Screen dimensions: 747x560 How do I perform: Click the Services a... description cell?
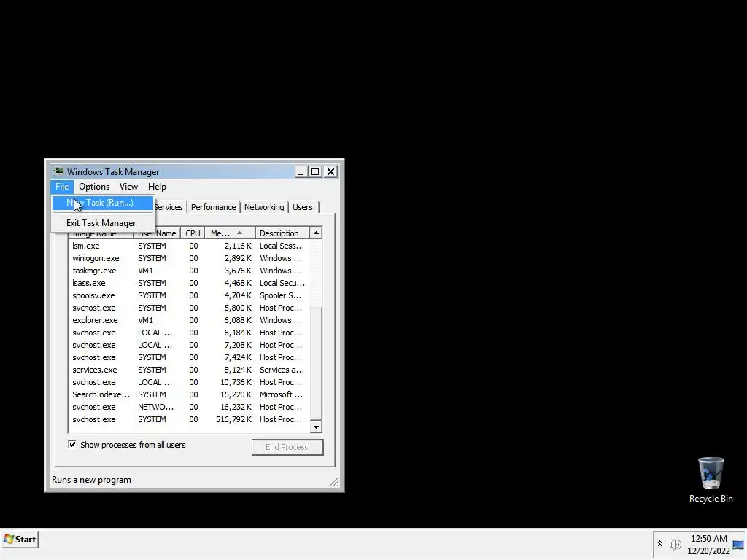coord(282,370)
